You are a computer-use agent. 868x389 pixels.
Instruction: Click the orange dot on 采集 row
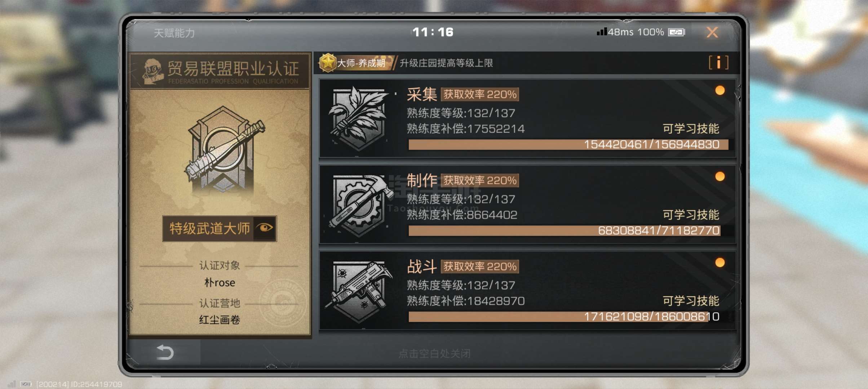coord(720,90)
